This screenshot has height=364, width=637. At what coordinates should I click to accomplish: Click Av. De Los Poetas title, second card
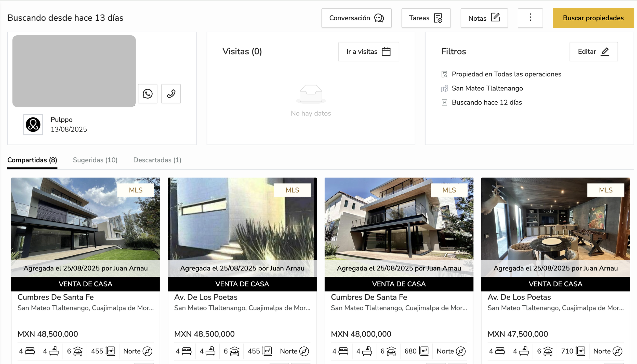206,297
